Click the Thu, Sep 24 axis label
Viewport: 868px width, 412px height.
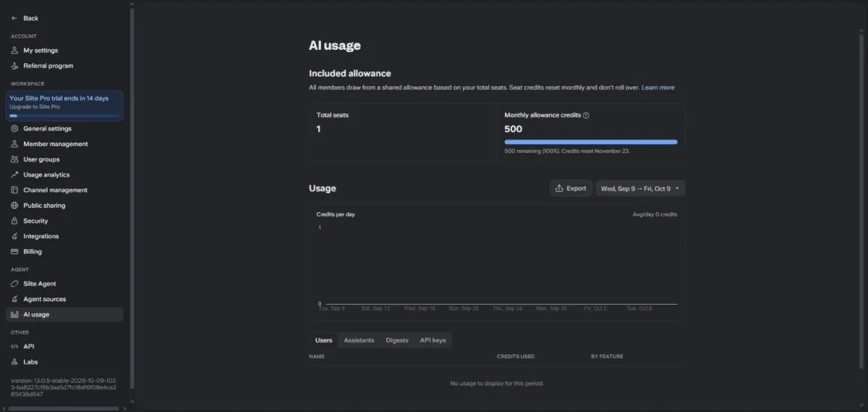507,308
